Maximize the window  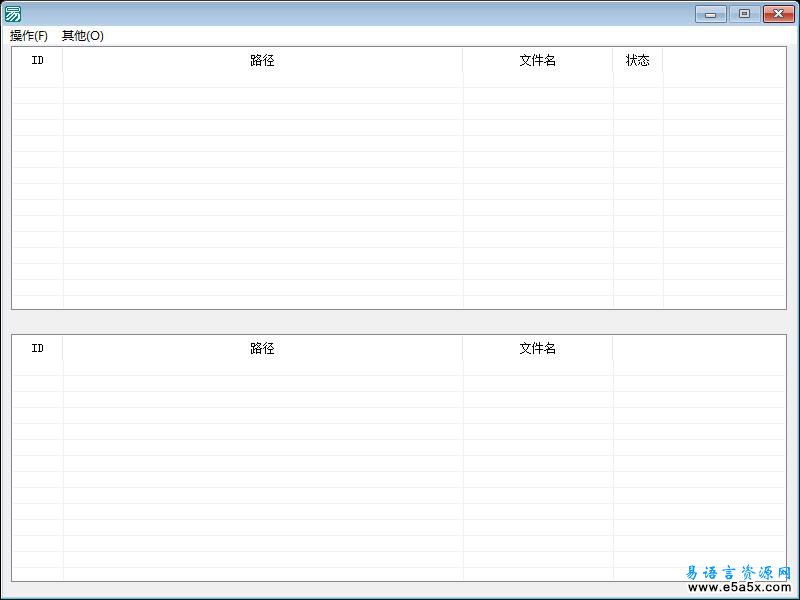(x=744, y=14)
